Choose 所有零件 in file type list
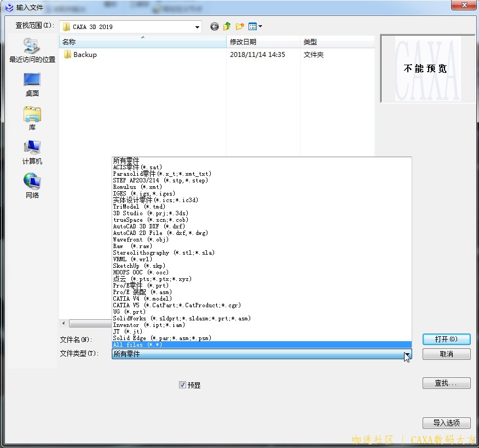Screen dimensions: 479x448 click(262, 160)
